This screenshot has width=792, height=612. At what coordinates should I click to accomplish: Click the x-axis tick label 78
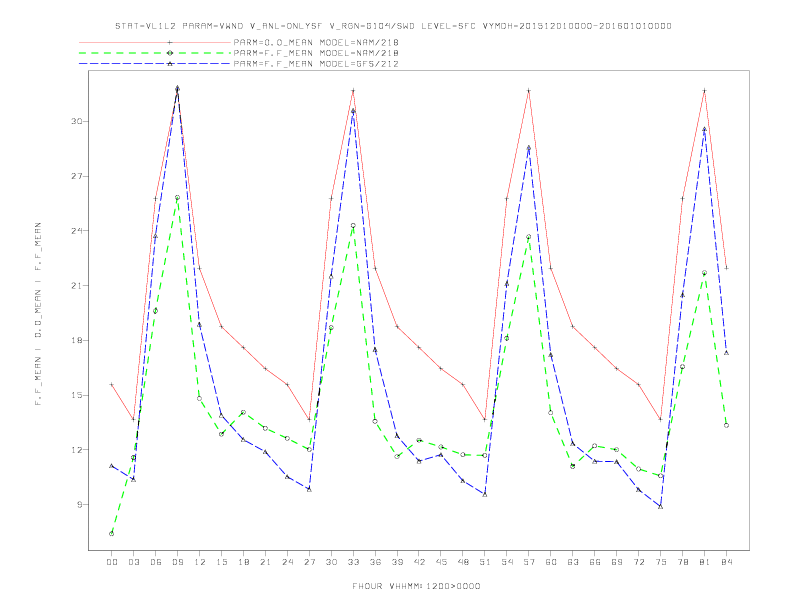pyautogui.click(x=682, y=562)
